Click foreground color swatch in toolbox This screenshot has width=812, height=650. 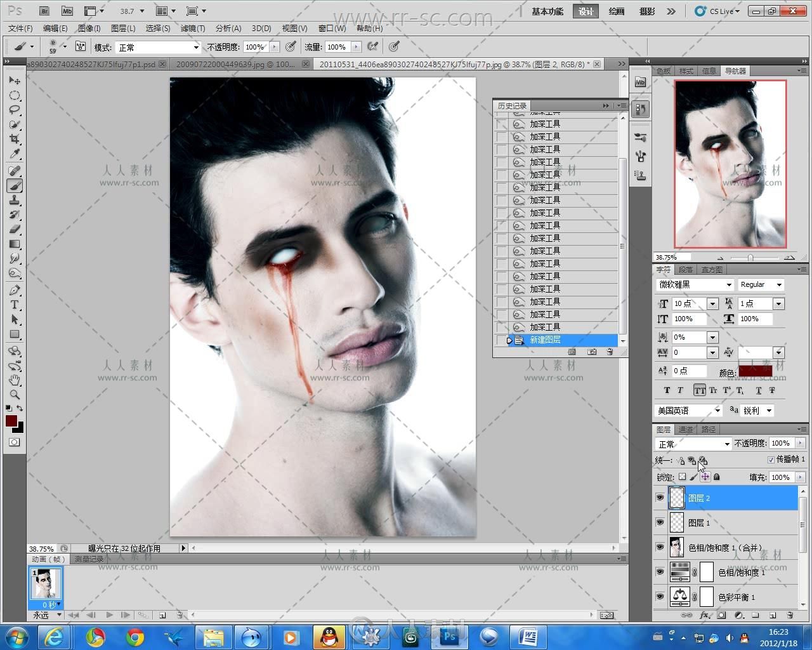pos(11,421)
